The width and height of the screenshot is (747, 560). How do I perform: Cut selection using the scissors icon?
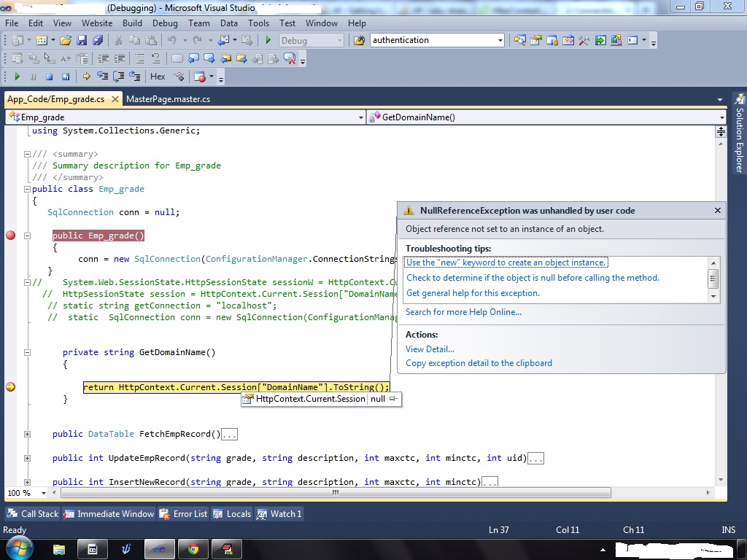pos(118,41)
